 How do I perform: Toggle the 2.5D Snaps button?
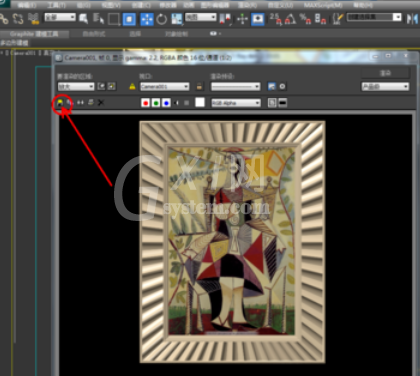tap(276, 19)
